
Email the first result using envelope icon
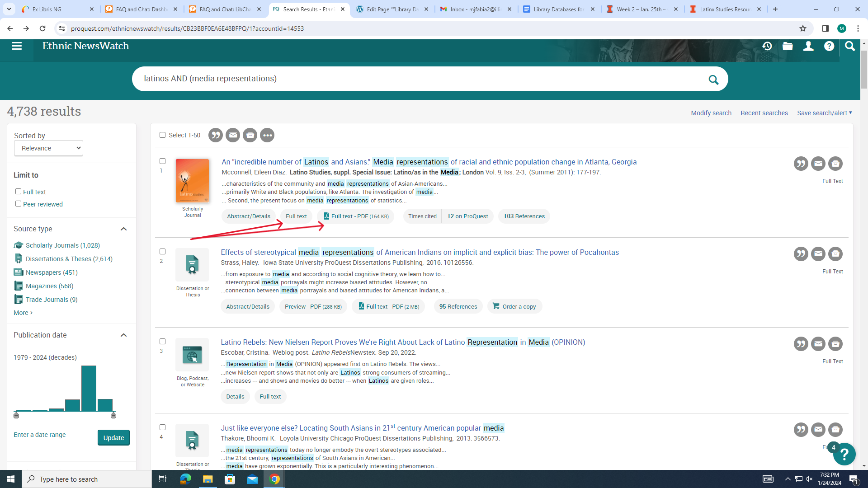coord(818,164)
